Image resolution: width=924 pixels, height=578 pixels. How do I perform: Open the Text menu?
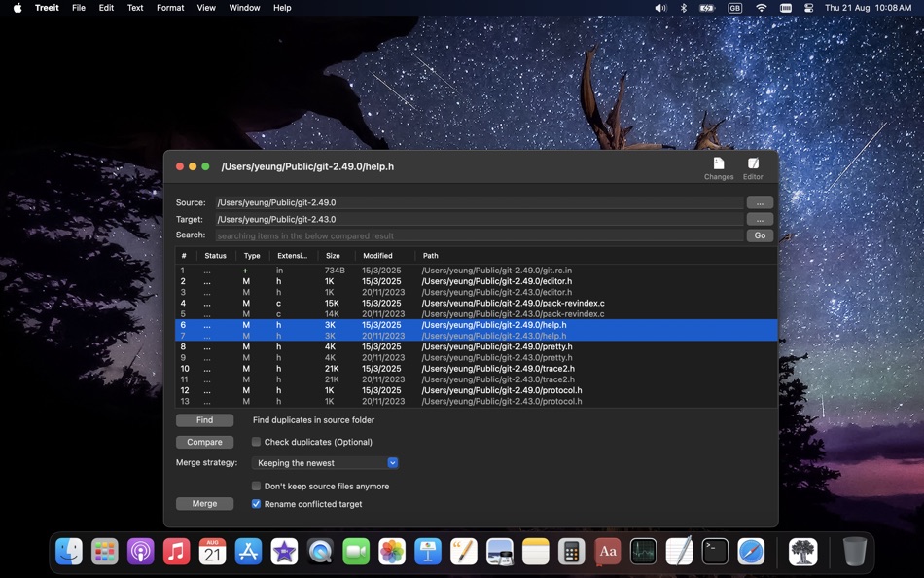[x=135, y=8]
